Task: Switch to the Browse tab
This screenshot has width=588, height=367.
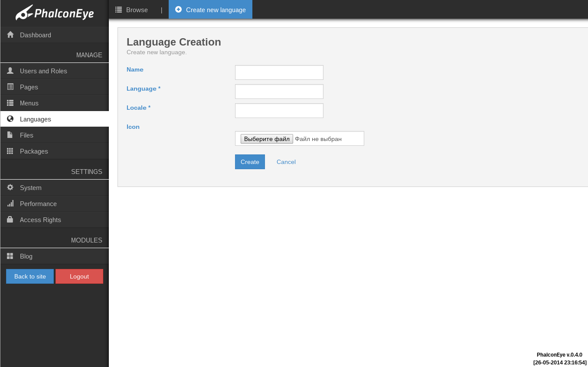Action: pos(131,10)
